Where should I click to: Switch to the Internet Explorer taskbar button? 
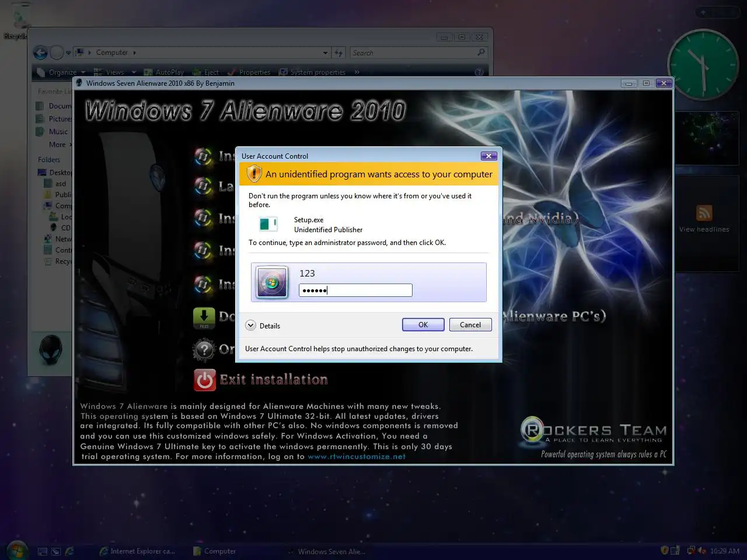(x=137, y=551)
